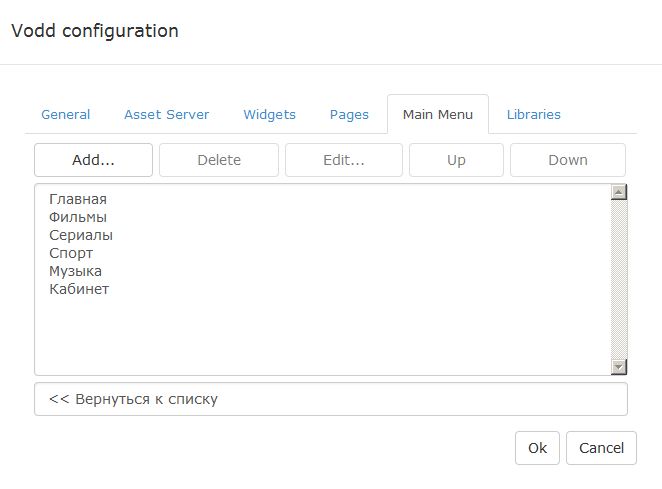Click the Вернуться к списку field
Screen dimensions: 662x489
point(331,399)
